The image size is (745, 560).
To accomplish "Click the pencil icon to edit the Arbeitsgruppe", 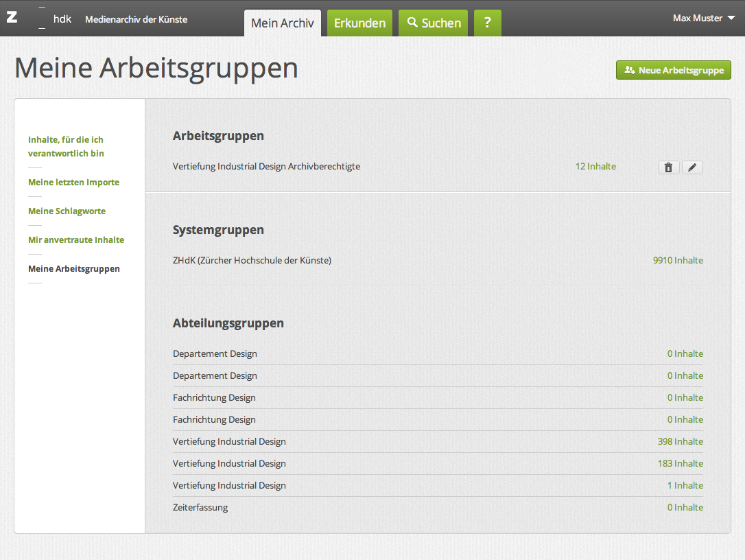I will [692, 167].
